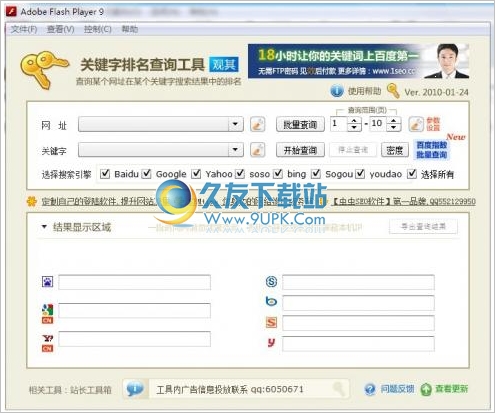
Task: Click the 18小时 banner advertisement
Action: coord(358,61)
